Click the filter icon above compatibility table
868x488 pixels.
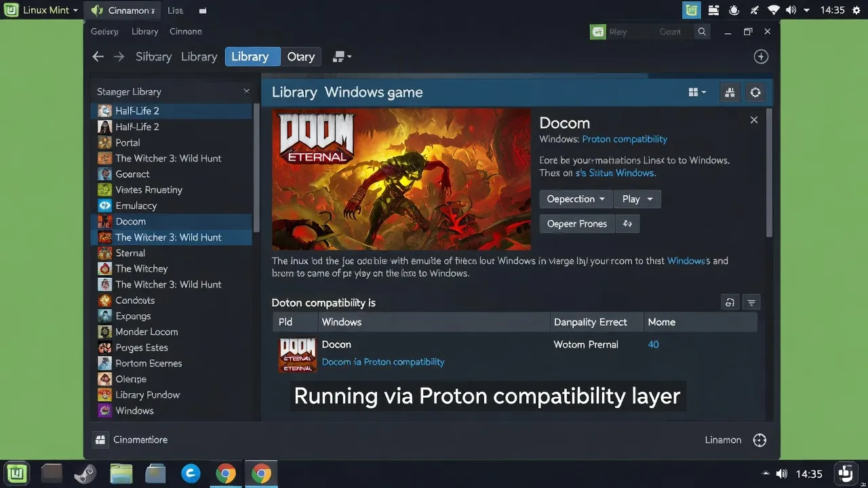[751, 303]
